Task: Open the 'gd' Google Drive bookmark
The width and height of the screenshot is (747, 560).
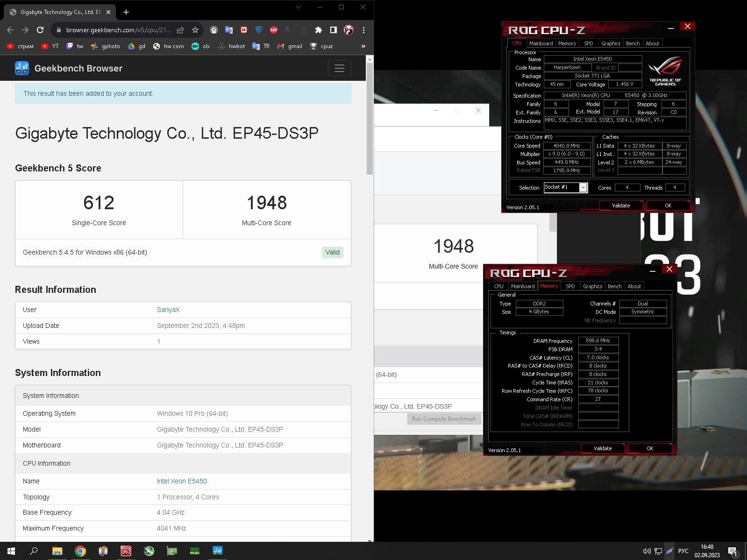Action: point(137,46)
